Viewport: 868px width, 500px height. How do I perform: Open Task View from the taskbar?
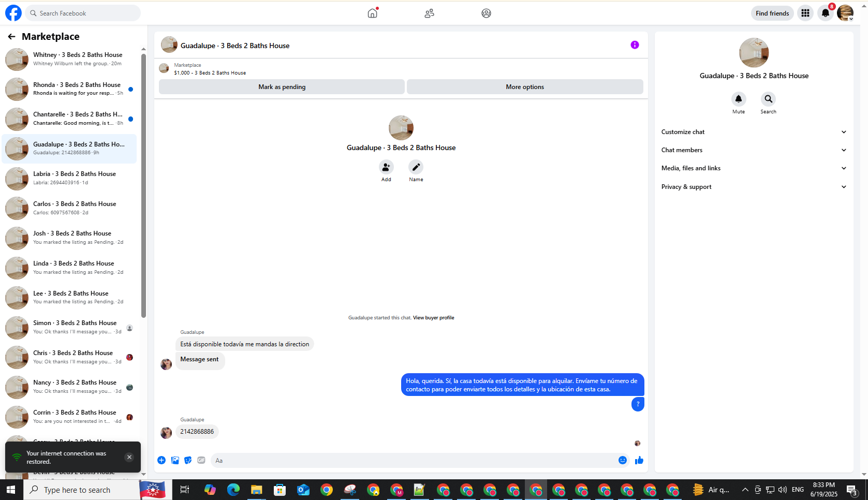[184, 490]
